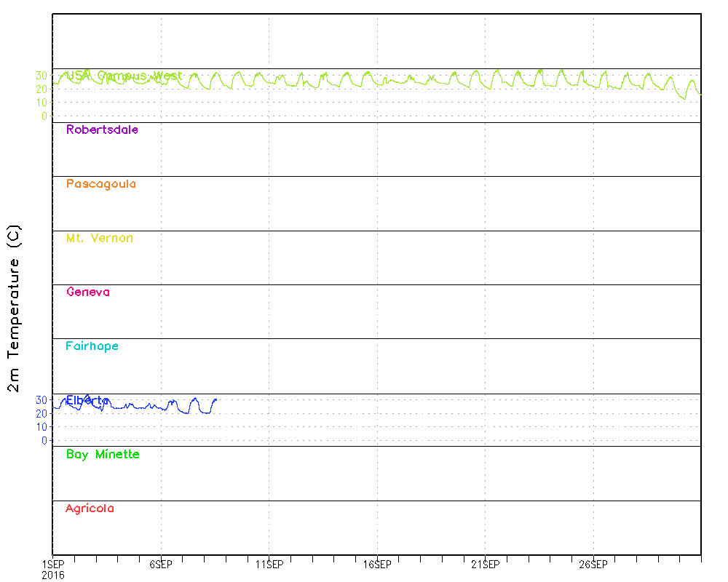Click the Fairhope station label
Viewport: 728px width, 582px height.
92,346
